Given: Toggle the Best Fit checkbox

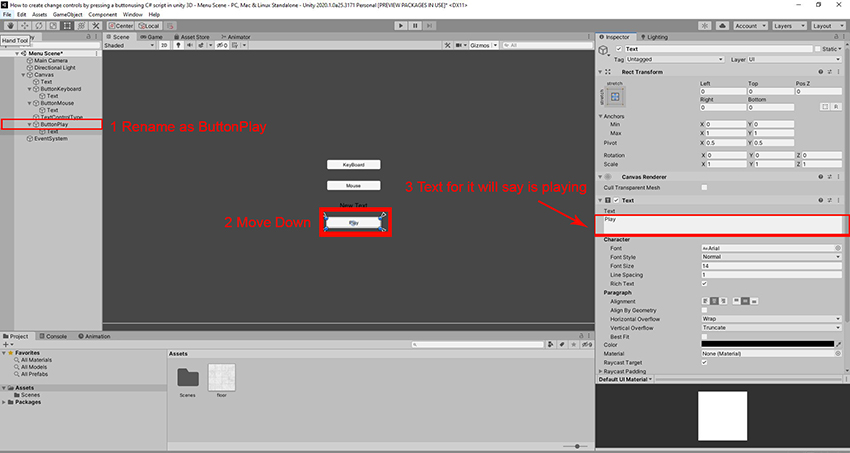Looking at the screenshot, I should point(704,336).
